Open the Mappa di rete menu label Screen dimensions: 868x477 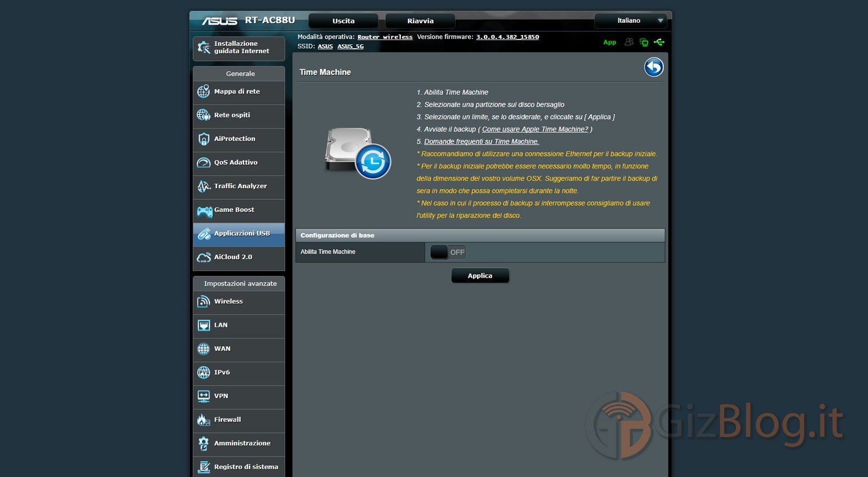(x=237, y=92)
